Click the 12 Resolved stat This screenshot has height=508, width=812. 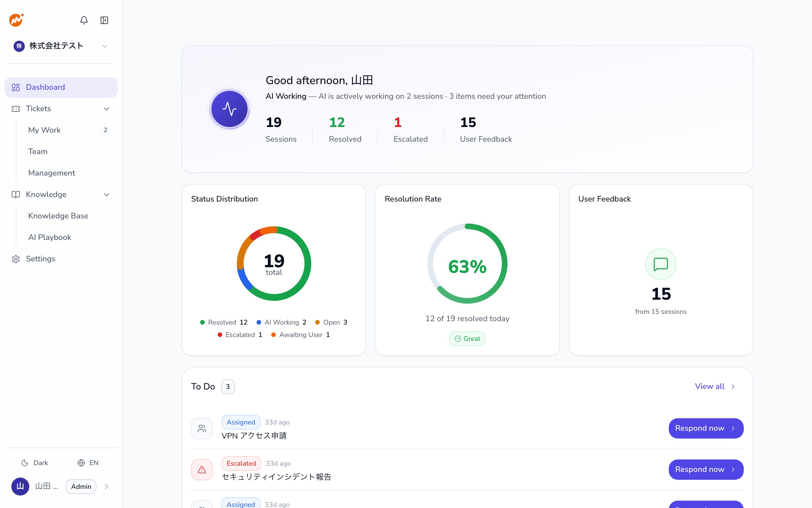tap(345, 130)
